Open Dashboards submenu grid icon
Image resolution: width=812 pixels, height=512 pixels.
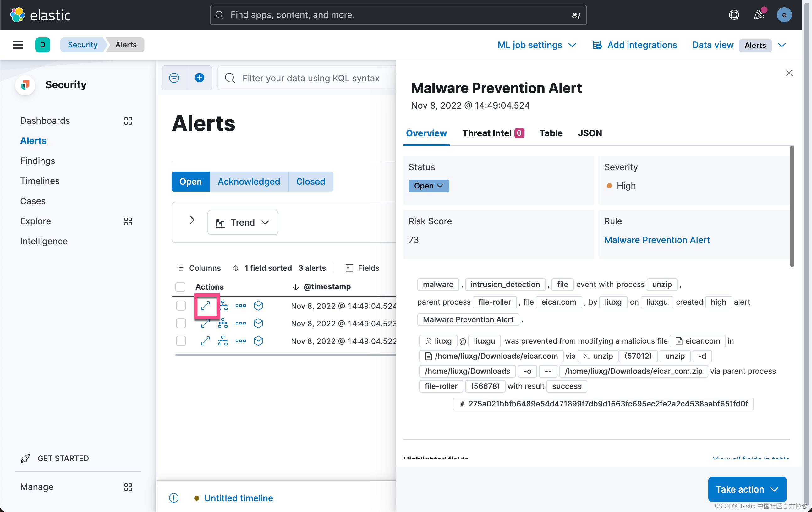pyautogui.click(x=128, y=121)
